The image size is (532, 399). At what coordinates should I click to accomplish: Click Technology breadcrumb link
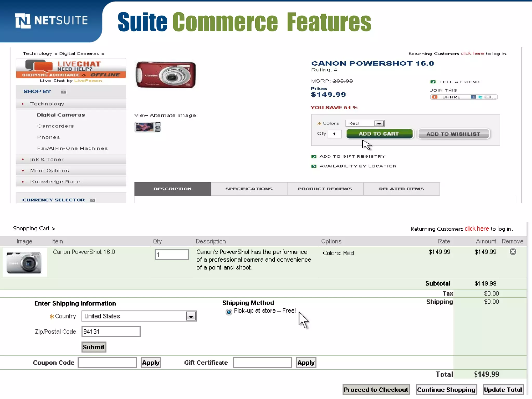[x=38, y=54]
